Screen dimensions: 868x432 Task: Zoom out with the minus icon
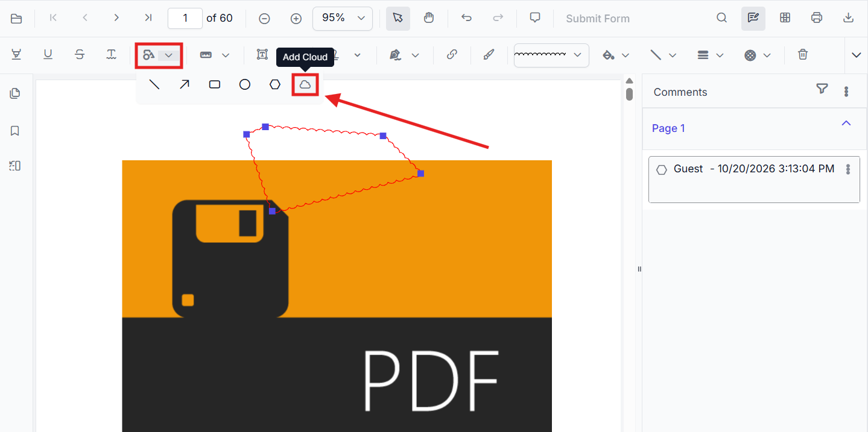click(264, 19)
